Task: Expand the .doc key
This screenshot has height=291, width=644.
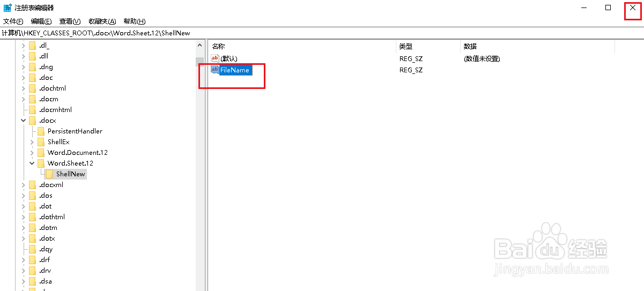Action: (23, 78)
